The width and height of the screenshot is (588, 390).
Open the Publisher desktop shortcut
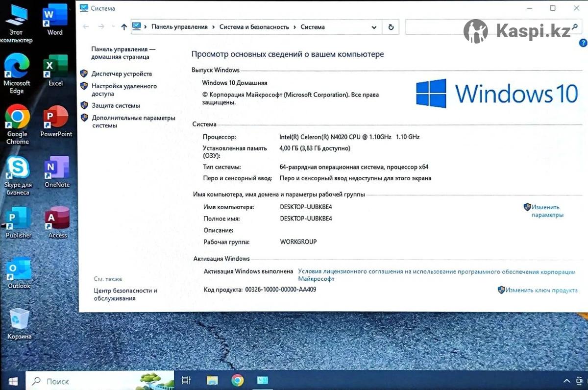tap(18, 223)
